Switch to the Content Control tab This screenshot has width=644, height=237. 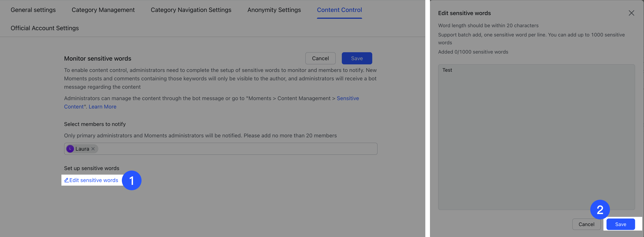(x=339, y=10)
